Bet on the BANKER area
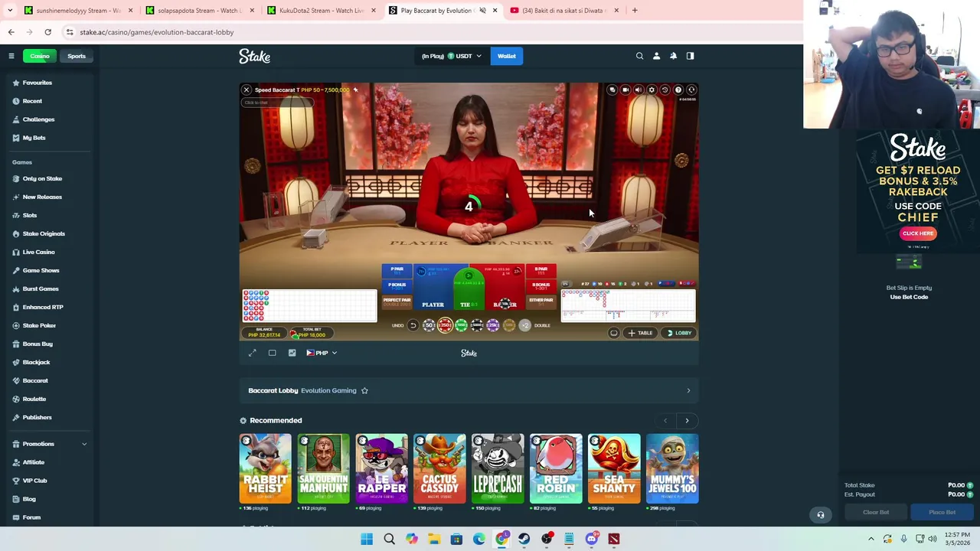Image resolution: width=980 pixels, height=551 pixels. (x=505, y=289)
